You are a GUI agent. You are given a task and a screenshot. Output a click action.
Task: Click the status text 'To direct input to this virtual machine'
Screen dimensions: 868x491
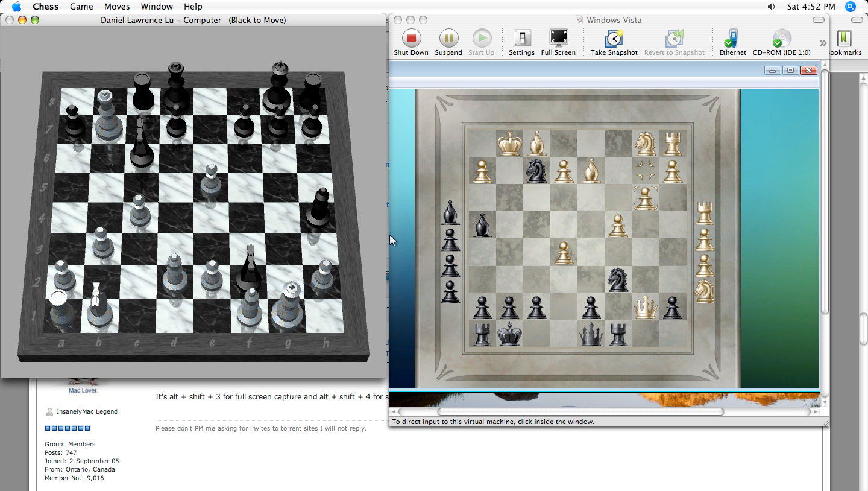[493, 422]
